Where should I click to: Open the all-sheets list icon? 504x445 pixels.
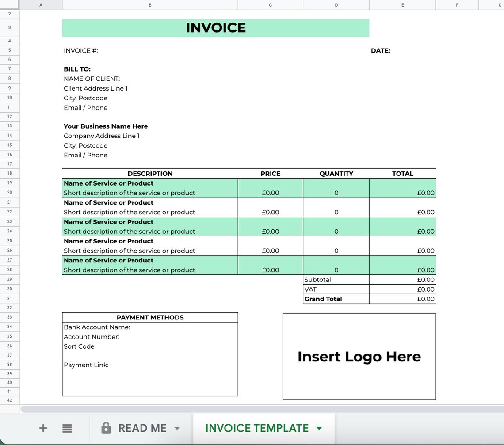67,428
